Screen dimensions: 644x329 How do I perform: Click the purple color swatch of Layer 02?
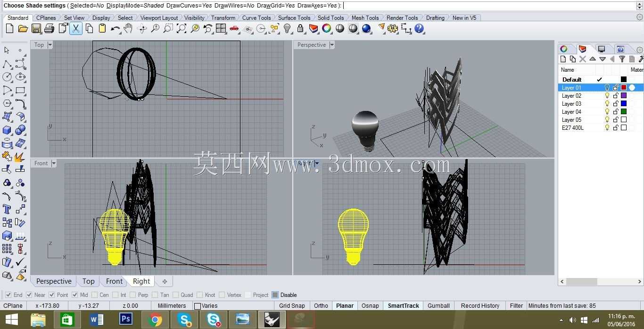(624, 96)
